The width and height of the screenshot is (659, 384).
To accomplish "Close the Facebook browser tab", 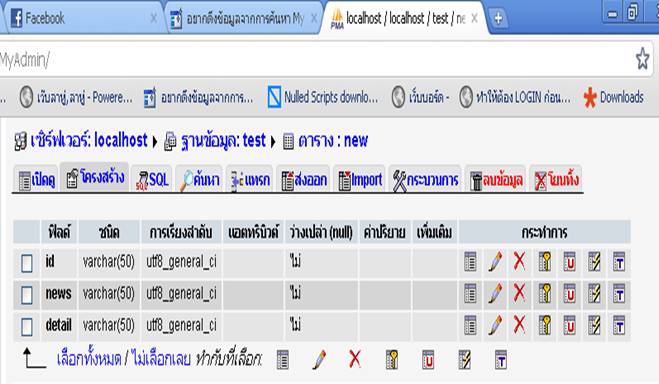I will click(x=154, y=18).
